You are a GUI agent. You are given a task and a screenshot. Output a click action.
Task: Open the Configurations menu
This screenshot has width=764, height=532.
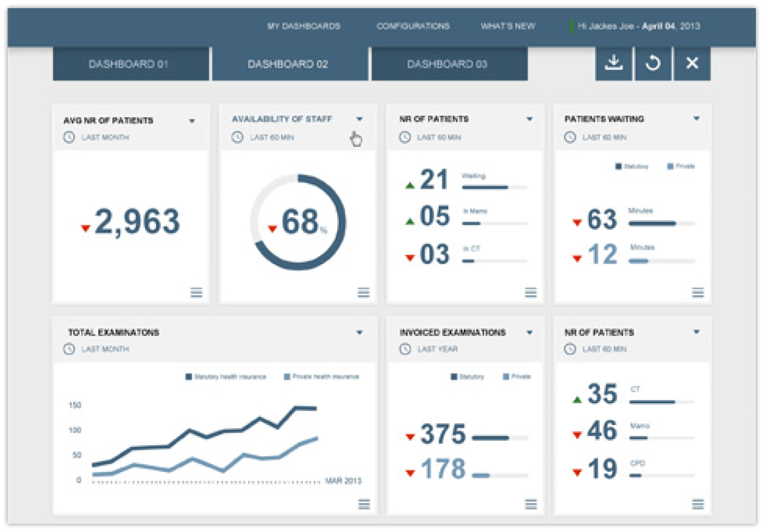pyautogui.click(x=413, y=26)
